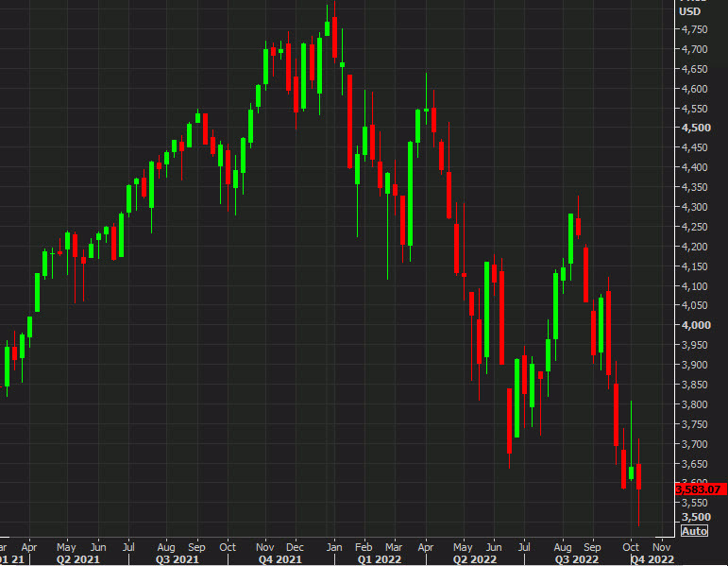Click the 3,950 price axis label
Viewport: 728px width, 566px height.
[695, 345]
